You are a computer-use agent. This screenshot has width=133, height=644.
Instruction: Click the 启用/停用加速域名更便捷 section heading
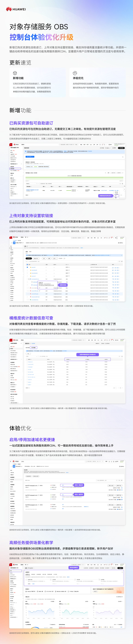tap(32, 440)
